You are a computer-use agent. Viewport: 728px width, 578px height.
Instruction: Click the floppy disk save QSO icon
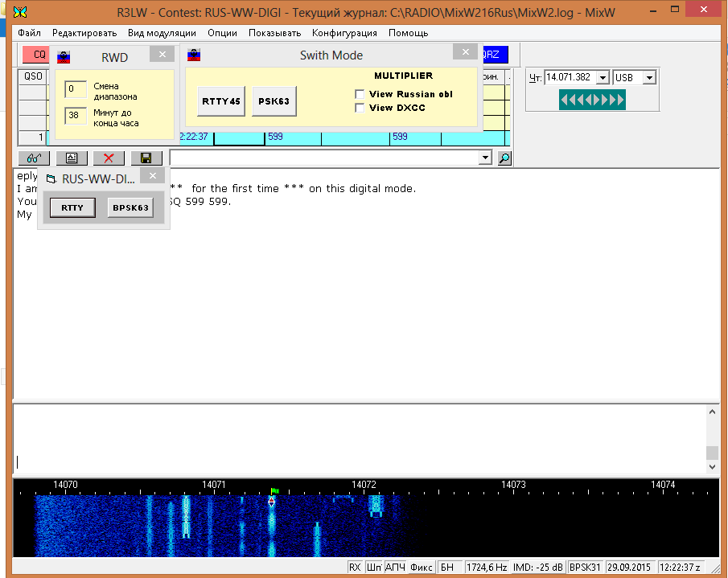coord(146,158)
